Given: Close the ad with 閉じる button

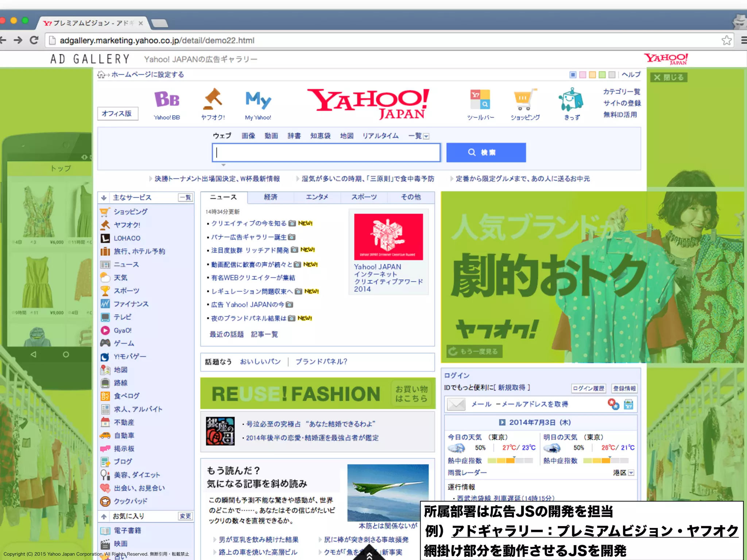Looking at the screenshot, I should point(669,77).
